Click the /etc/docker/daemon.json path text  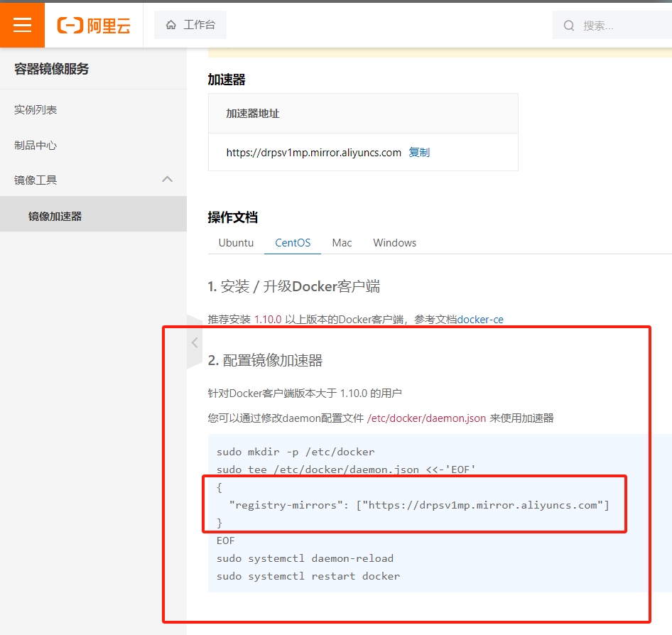426,418
